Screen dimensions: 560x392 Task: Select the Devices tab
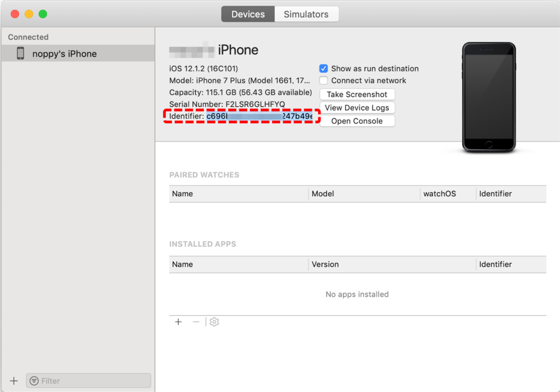[x=248, y=14]
